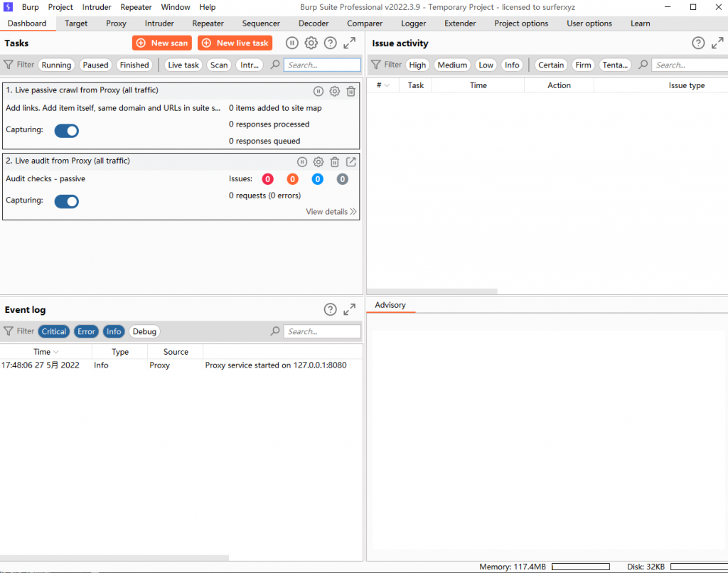This screenshot has height=573, width=728.
Task: Pause all tasks using Tasks header pause icon
Action: 291,43
